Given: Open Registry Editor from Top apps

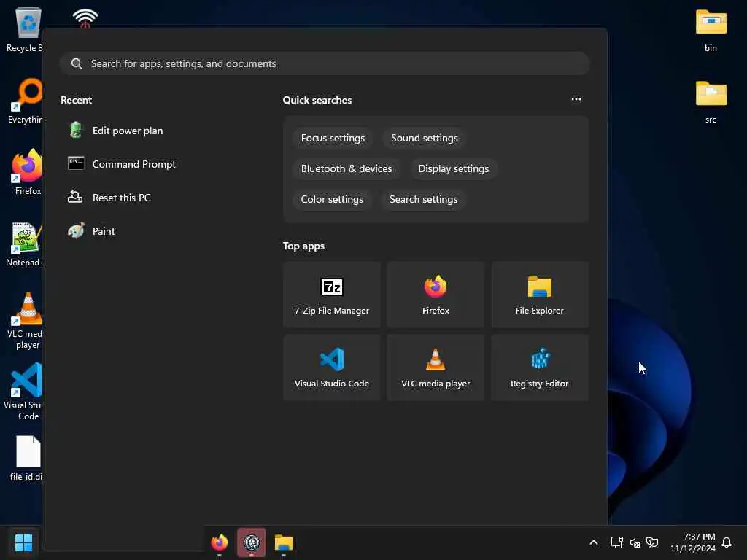Looking at the screenshot, I should coord(539,367).
